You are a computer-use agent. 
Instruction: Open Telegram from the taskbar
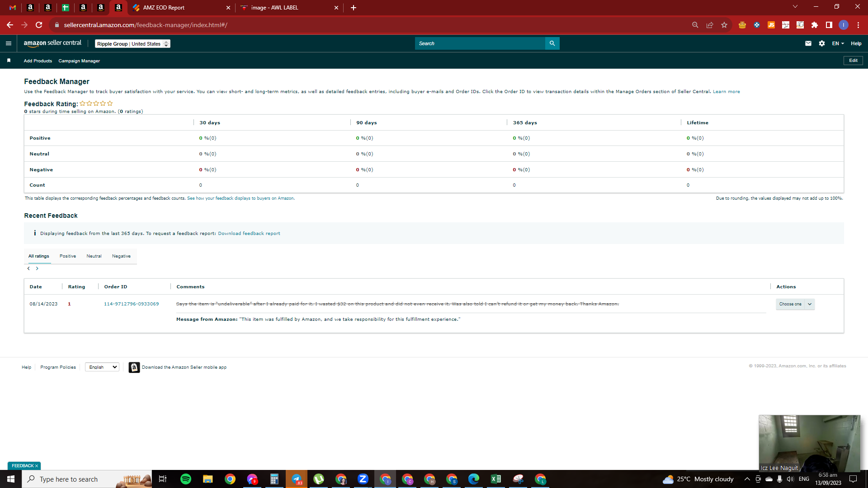coord(297,479)
